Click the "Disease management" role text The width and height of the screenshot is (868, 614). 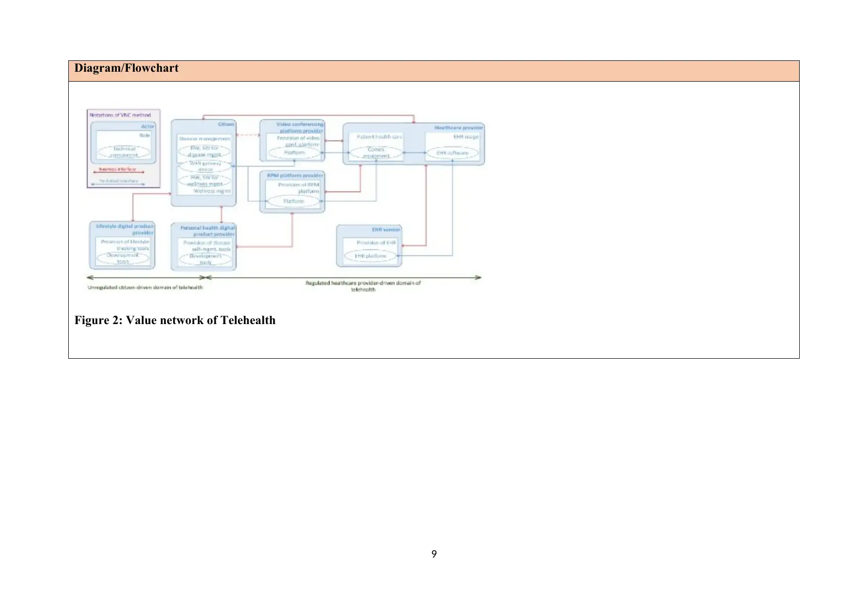click(x=204, y=139)
